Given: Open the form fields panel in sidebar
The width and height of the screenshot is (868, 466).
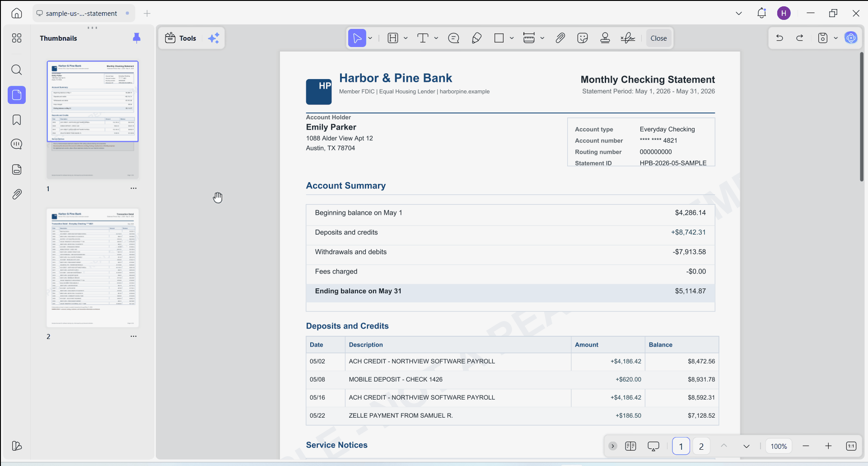Looking at the screenshot, I should (x=17, y=169).
